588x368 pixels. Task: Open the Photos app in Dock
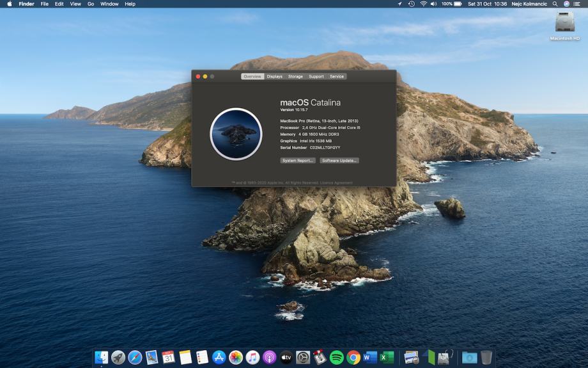pyautogui.click(x=236, y=358)
